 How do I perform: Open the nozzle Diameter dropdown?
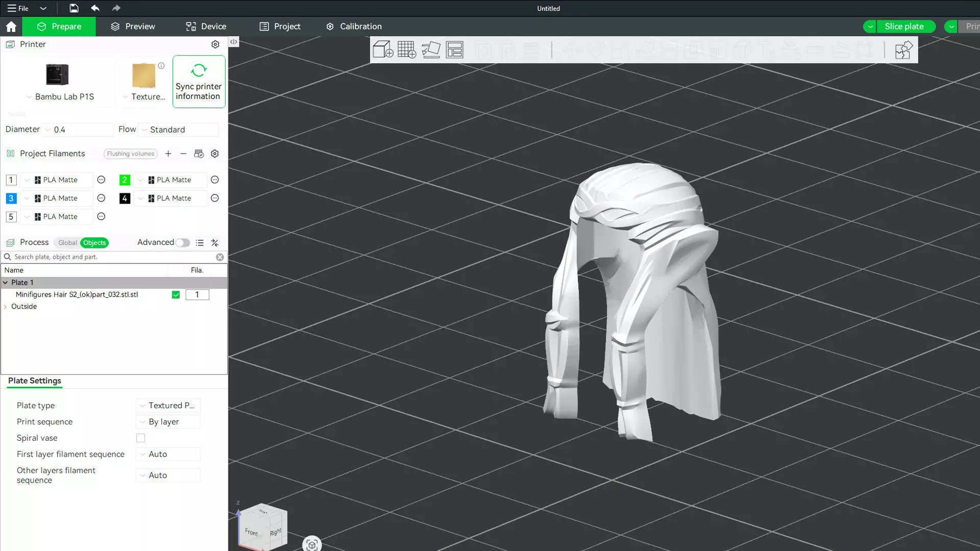point(78,130)
